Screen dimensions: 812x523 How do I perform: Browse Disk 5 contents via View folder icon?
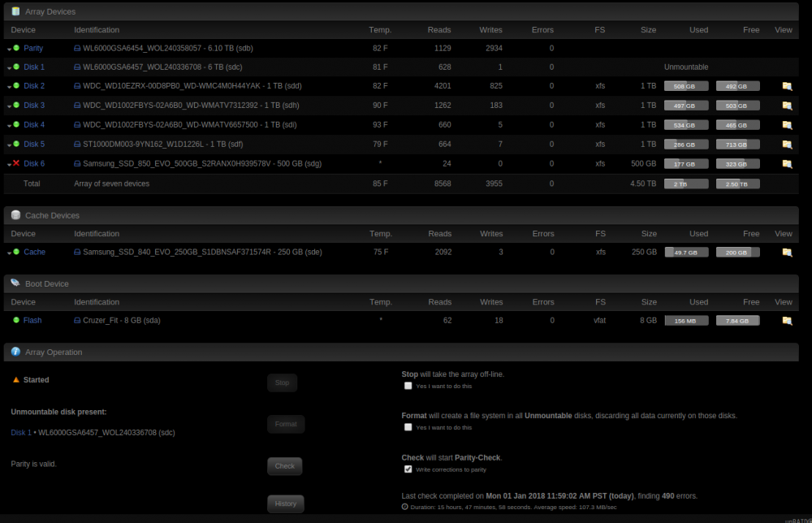[x=787, y=145]
